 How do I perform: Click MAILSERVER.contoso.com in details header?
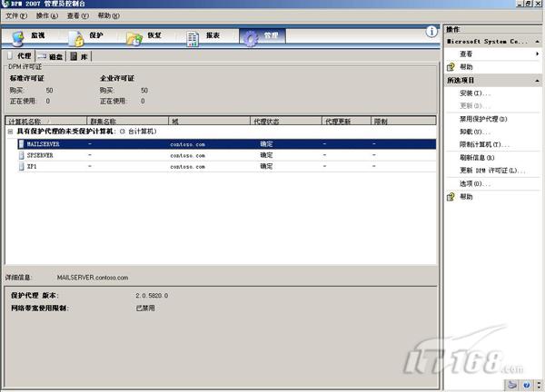click(93, 278)
